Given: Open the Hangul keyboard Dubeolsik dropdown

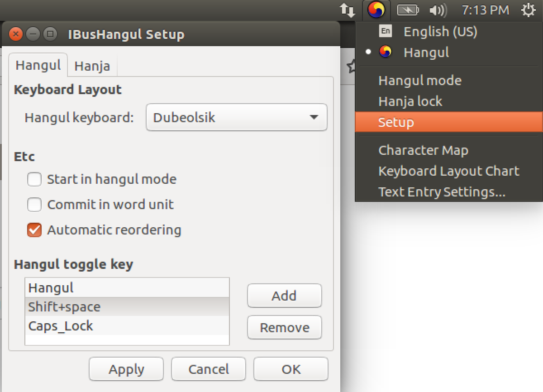Looking at the screenshot, I should tap(236, 118).
